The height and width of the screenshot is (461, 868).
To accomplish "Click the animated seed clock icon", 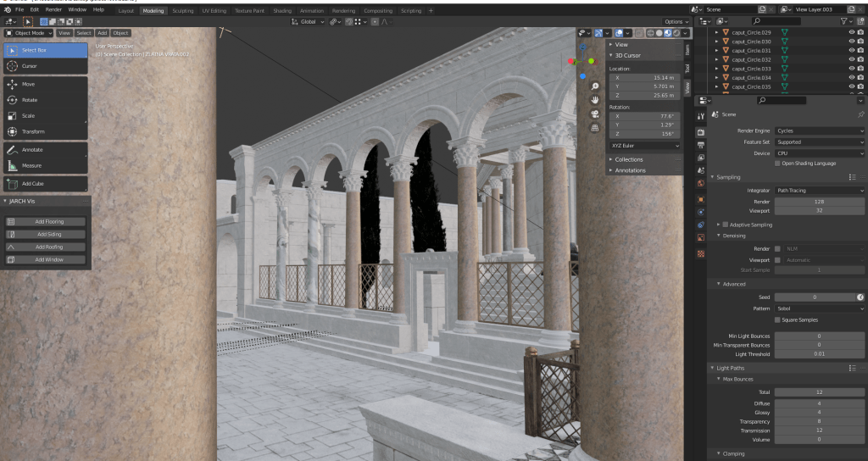I will click(x=860, y=297).
